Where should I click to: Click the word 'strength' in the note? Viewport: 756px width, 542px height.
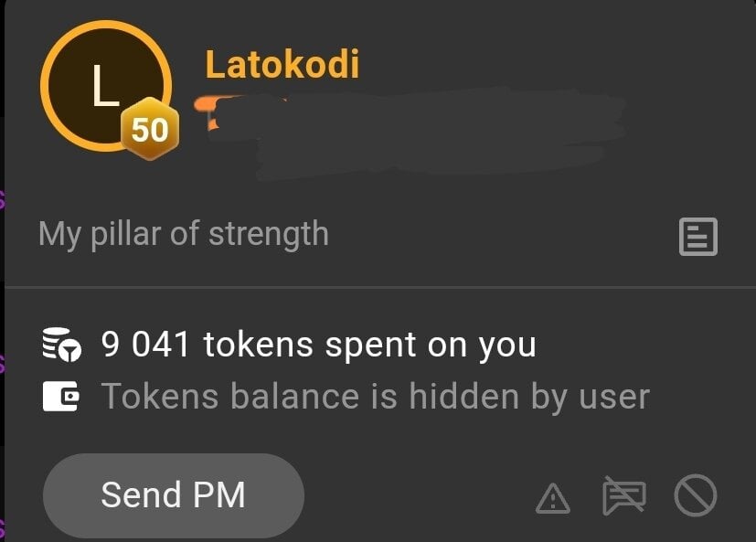coord(269,235)
